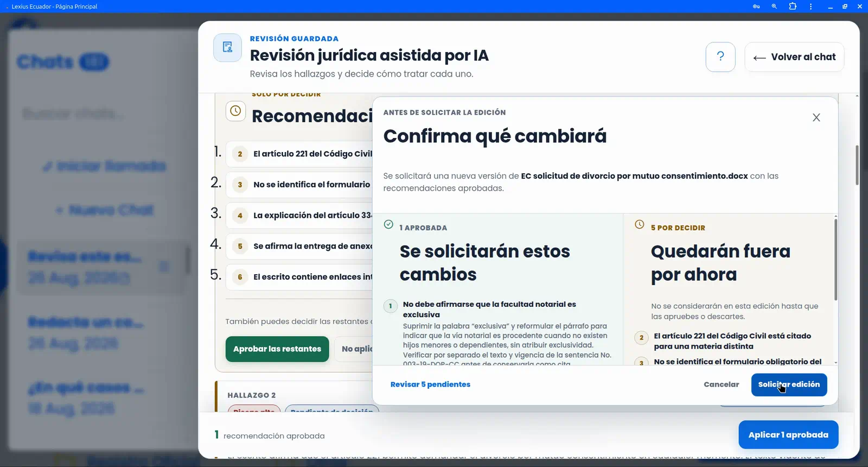This screenshot has width=868, height=467.
Task: Click the 1 recomendación aprobada status text
Action: pos(270,436)
